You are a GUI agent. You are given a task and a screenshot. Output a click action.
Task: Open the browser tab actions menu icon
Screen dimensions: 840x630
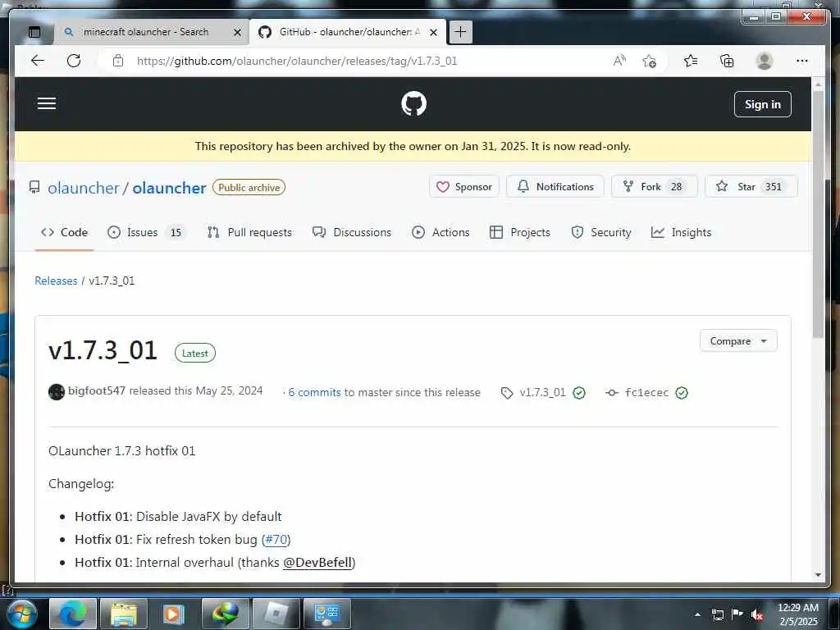(34, 32)
